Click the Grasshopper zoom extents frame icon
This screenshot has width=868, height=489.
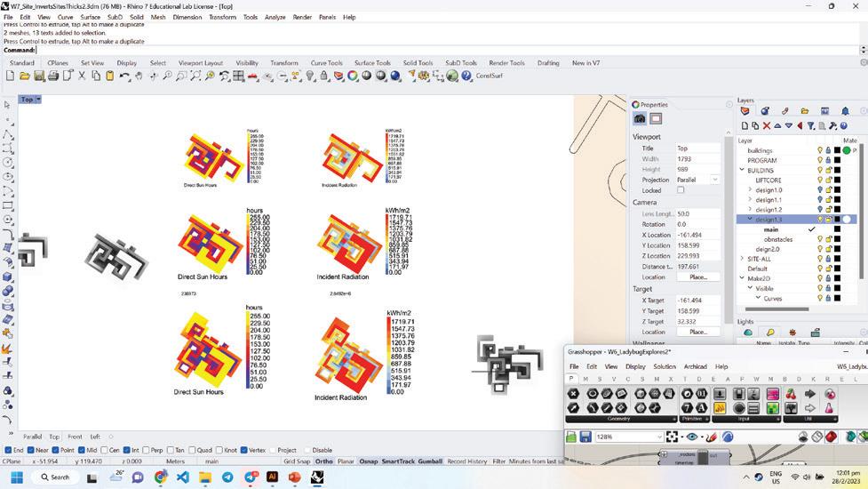pos(672,437)
